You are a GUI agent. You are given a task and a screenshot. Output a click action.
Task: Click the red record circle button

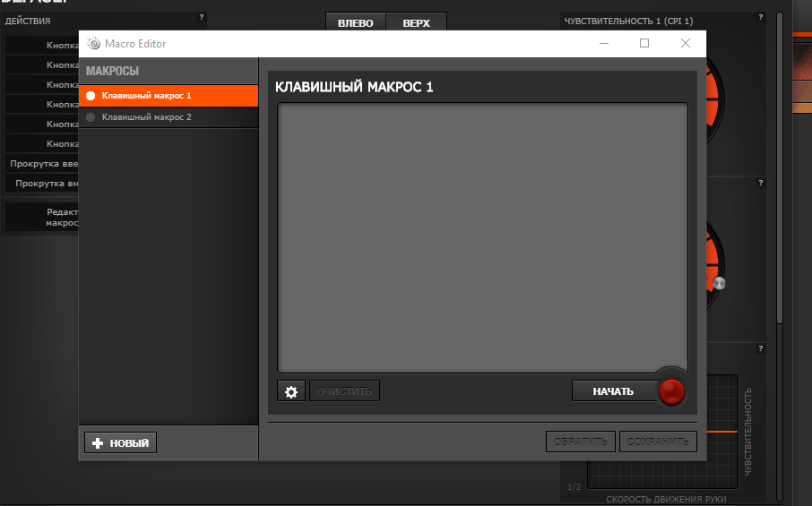671,391
